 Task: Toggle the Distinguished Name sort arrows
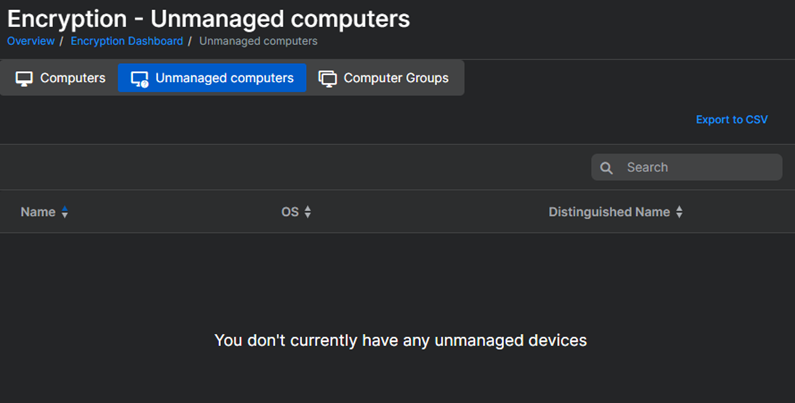click(x=679, y=212)
